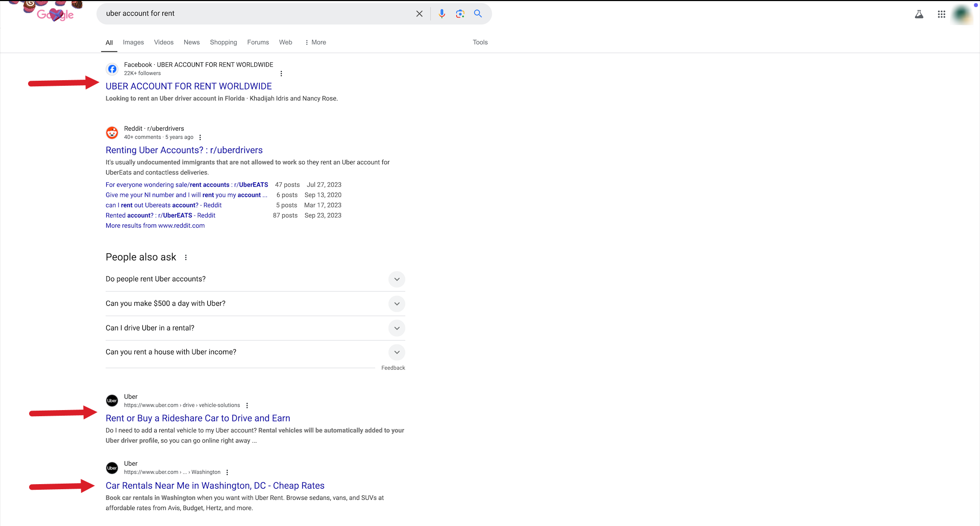980x526 pixels.
Task: Click the Facebook favicon in first result
Action: 112,69
